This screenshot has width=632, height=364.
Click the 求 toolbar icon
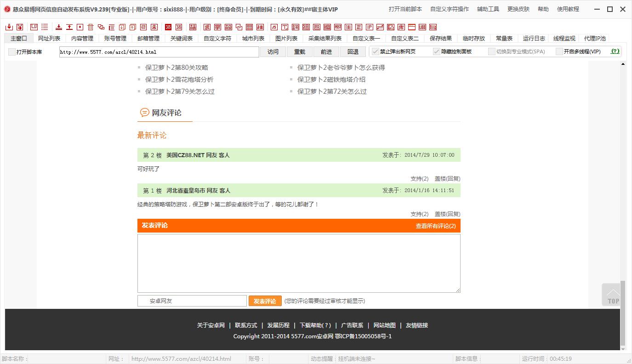[207, 27]
